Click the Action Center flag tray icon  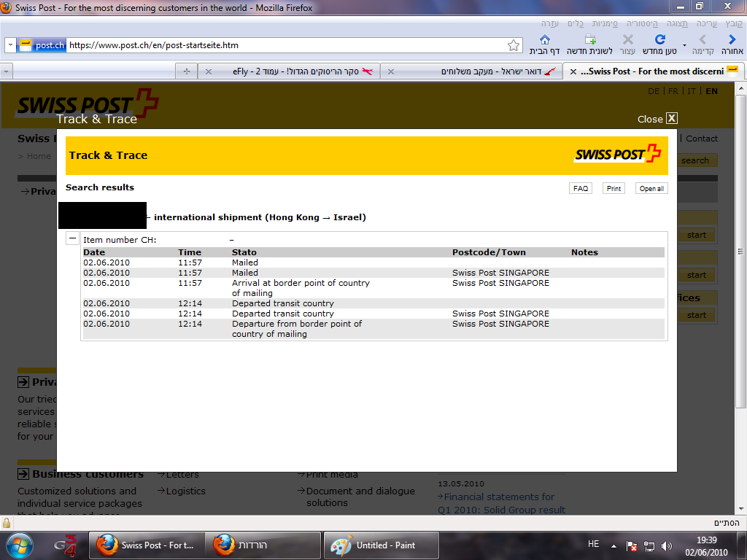click(632, 546)
